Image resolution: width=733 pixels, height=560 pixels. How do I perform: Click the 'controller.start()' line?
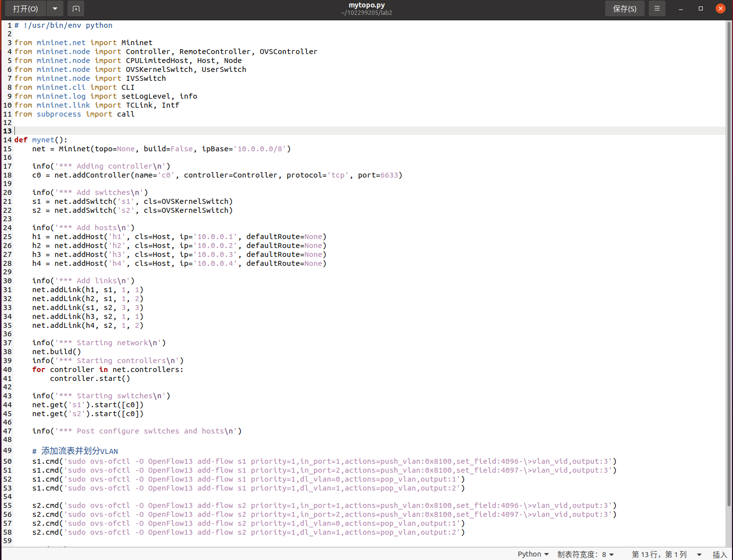(90, 378)
